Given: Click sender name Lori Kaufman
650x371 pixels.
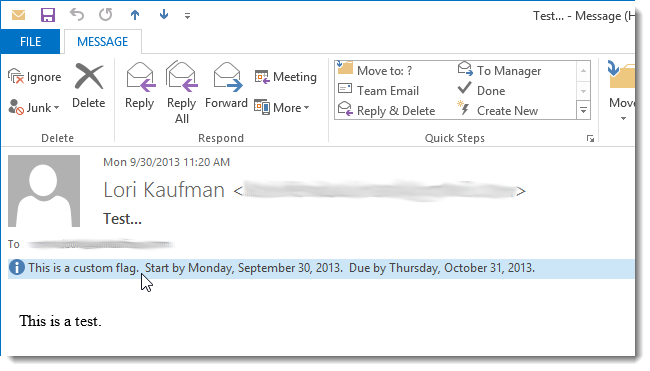Looking at the screenshot, I should tap(164, 190).
